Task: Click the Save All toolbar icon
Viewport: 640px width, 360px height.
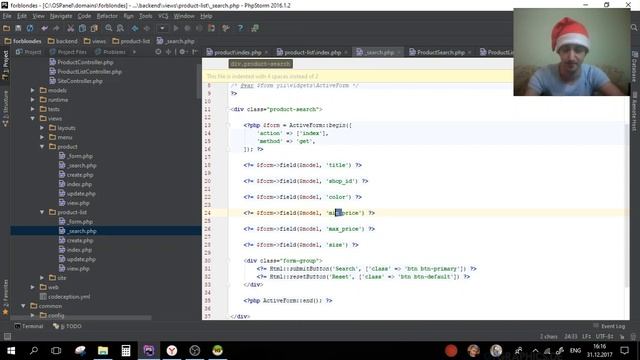Action: [18, 28]
